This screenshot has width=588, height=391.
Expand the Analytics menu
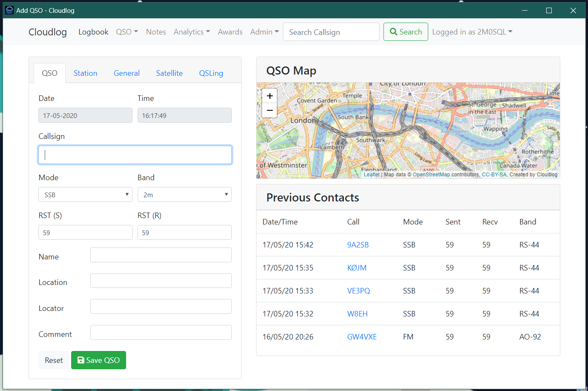[192, 32]
